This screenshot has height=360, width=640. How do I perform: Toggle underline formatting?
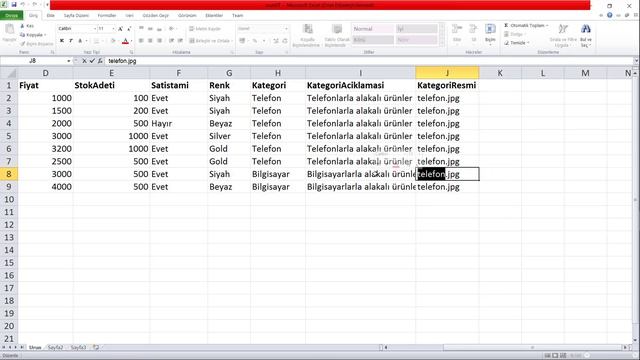(x=80, y=41)
